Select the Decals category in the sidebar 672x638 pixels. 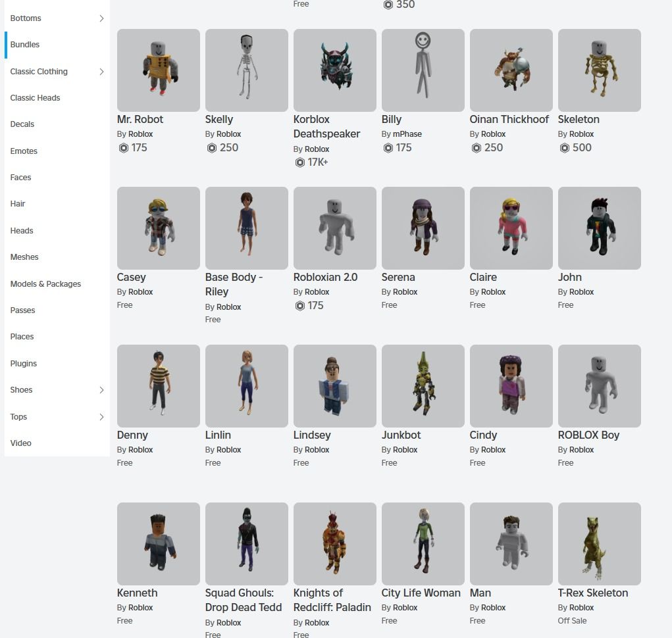(24, 124)
